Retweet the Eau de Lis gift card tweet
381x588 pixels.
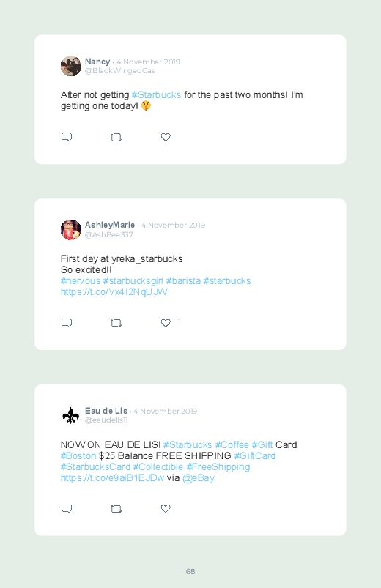[116, 509]
